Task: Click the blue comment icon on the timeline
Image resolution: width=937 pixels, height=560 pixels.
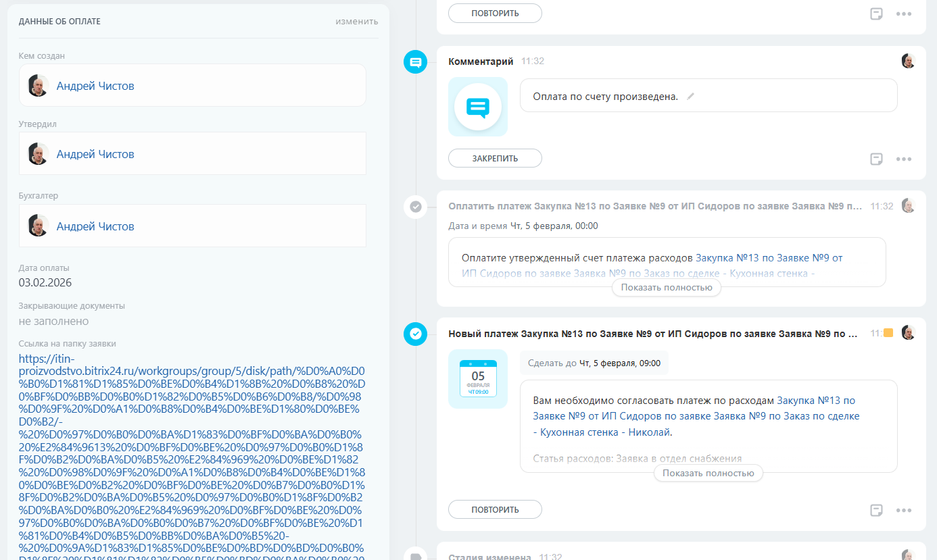Action: (416, 63)
